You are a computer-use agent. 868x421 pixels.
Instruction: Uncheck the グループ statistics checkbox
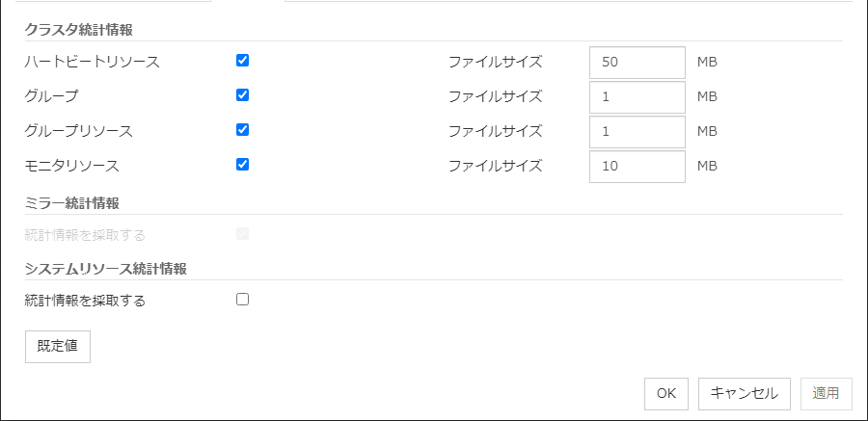(242, 95)
